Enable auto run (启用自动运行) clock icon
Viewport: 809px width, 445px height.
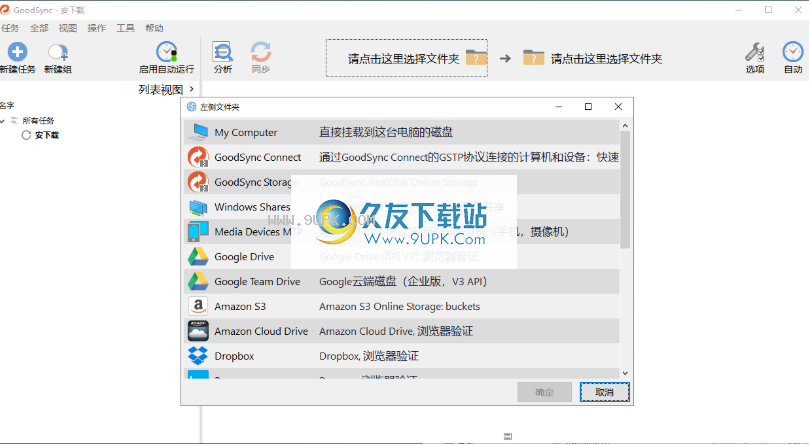pos(167,52)
